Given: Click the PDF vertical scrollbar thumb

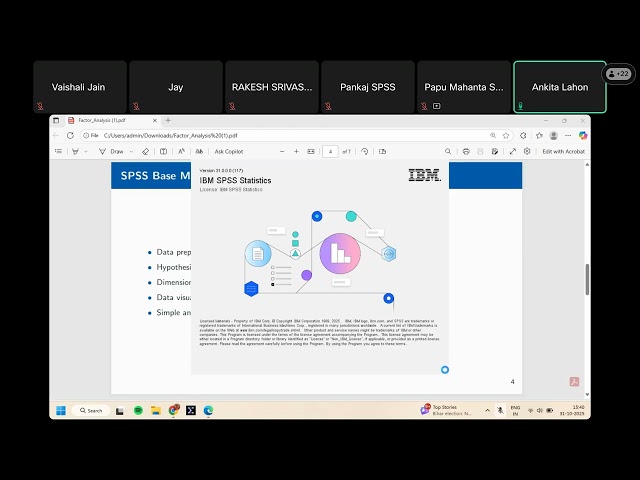Looking at the screenshot, I should click(x=587, y=279).
